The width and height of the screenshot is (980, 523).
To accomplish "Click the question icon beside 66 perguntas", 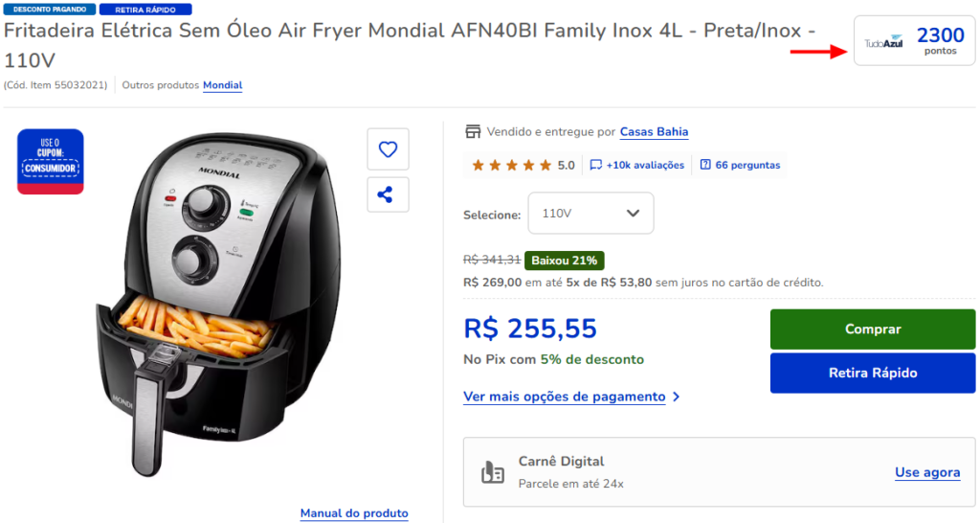I will [705, 165].
